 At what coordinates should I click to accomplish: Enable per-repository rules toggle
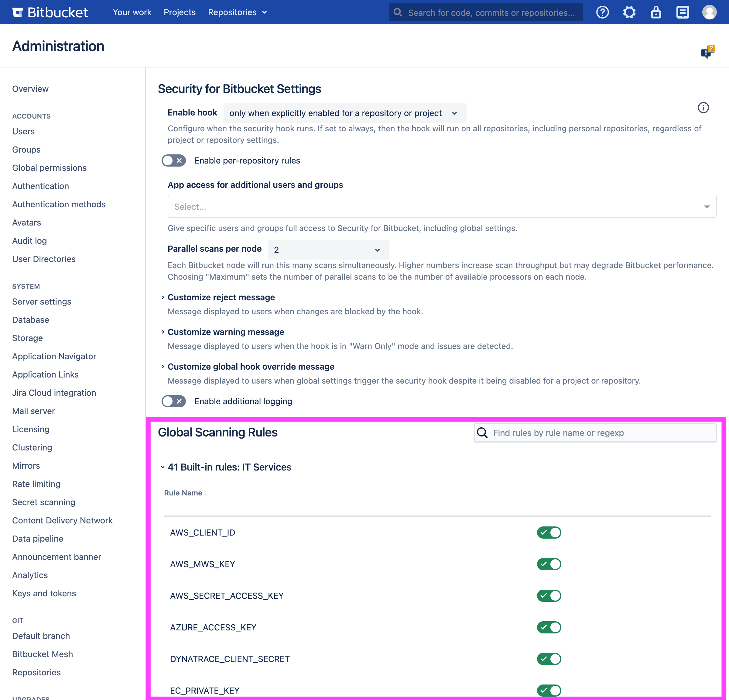174,160
